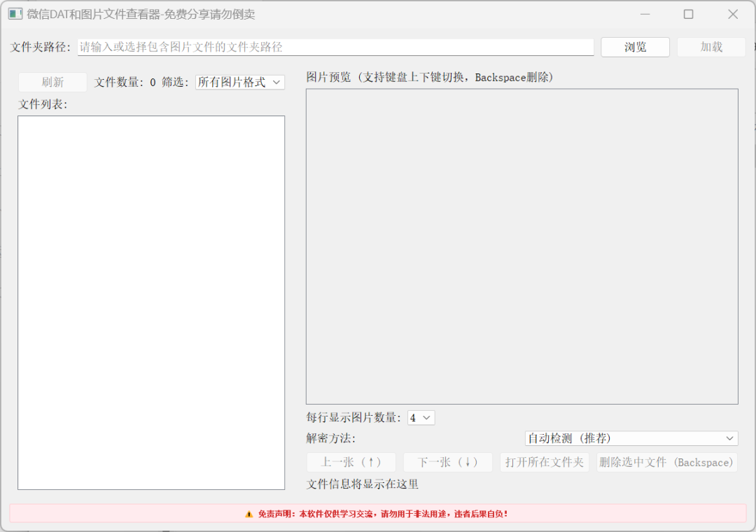Open the images-per-row dropdown showing 4
This screenshot has width=756, height=532.
point(421,417)
